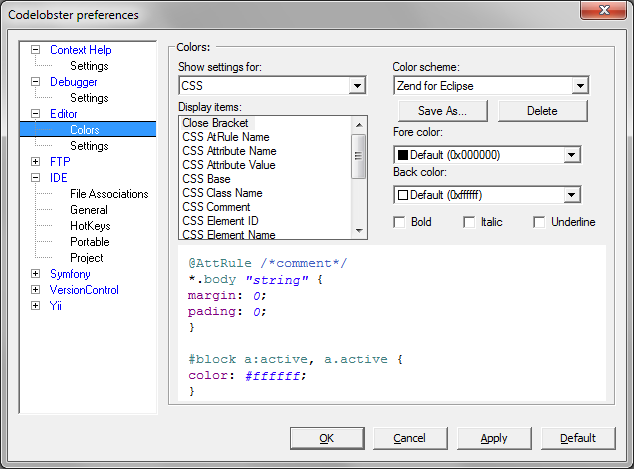
Task: Click the white back color swatch
Action: click(403, 195)
